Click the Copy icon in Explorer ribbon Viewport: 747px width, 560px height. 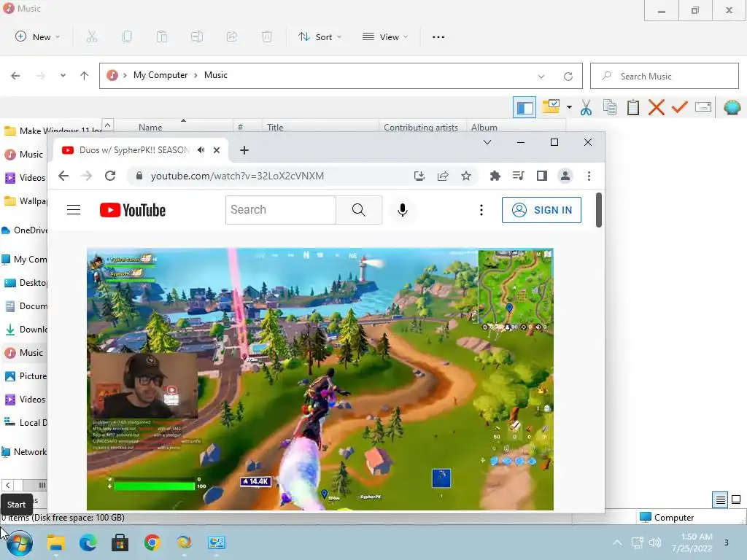tap(127, 36)
